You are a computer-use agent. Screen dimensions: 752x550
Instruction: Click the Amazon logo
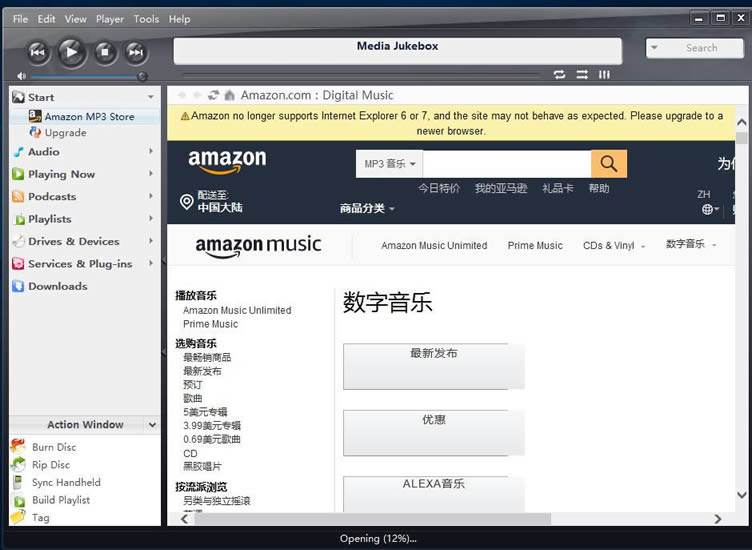227,162
